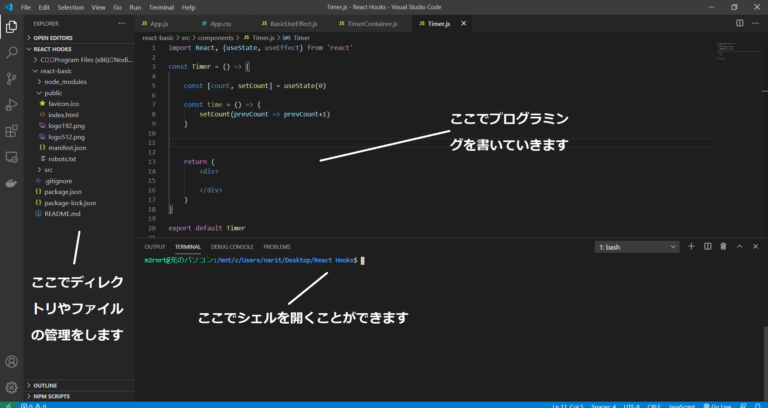Open the Selection menu
The image size is (768, 408).
tap(71, 7)
